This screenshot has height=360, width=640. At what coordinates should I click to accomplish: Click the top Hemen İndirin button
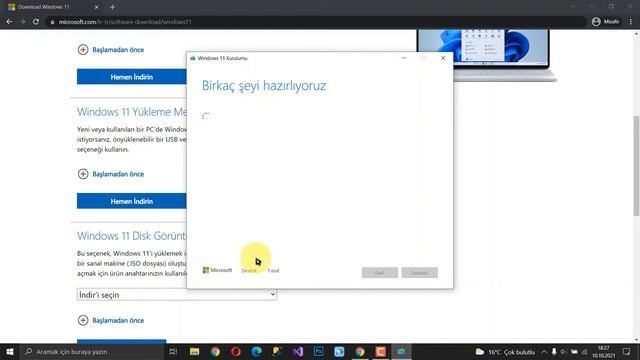point(131,77)
